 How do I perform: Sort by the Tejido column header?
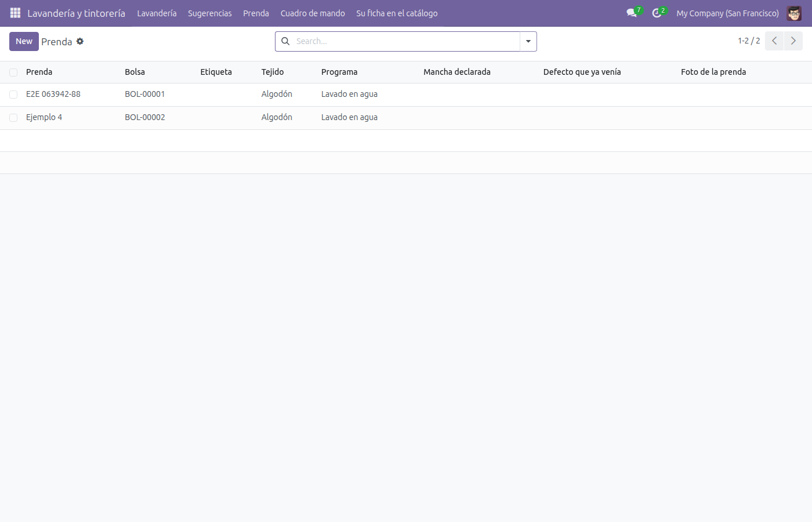click(x=272, y=72)
